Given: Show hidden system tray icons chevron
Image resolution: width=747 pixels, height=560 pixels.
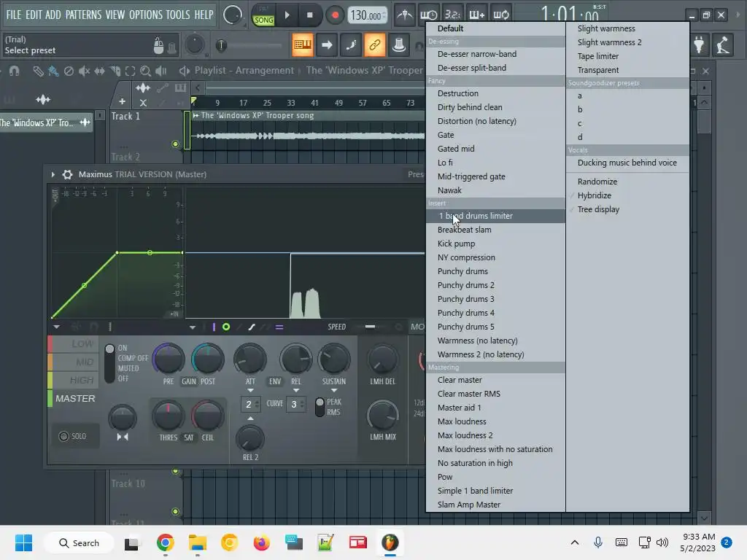Looking at the screenshot, I should pos(575,542).
